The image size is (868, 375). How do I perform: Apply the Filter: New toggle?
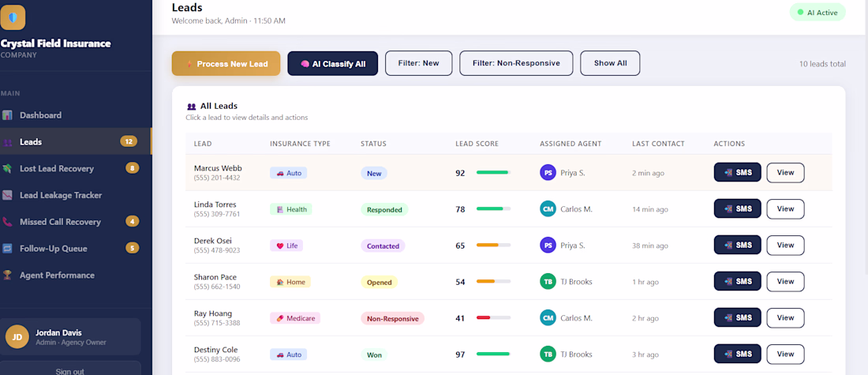[x=418, y=63]
